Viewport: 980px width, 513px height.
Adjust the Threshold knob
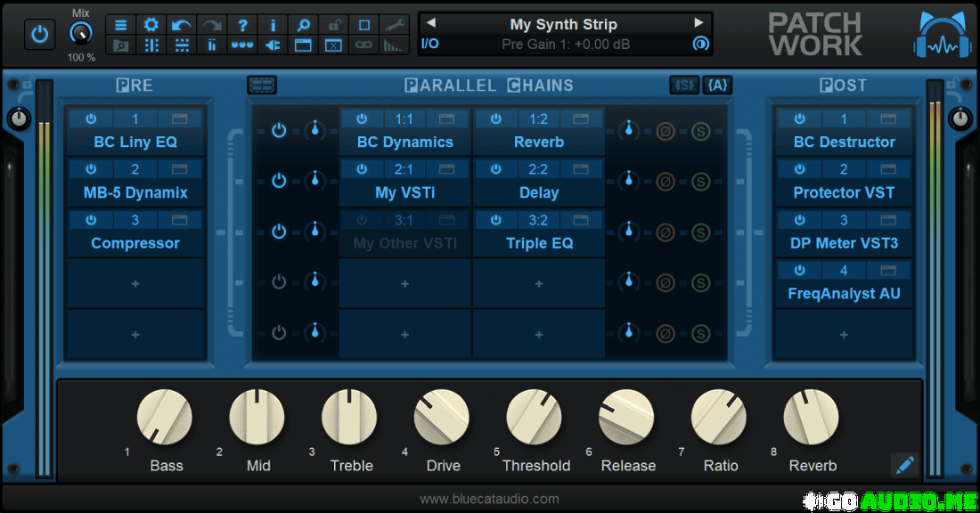point(534,418)
